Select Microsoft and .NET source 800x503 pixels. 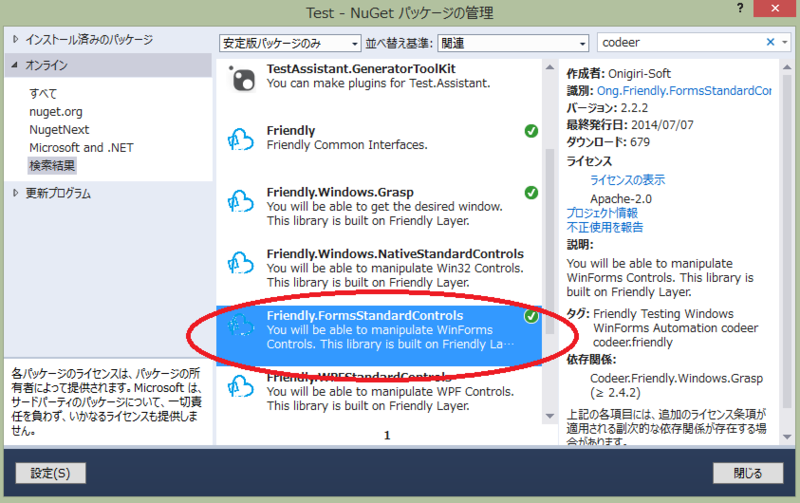coord(81,147)
